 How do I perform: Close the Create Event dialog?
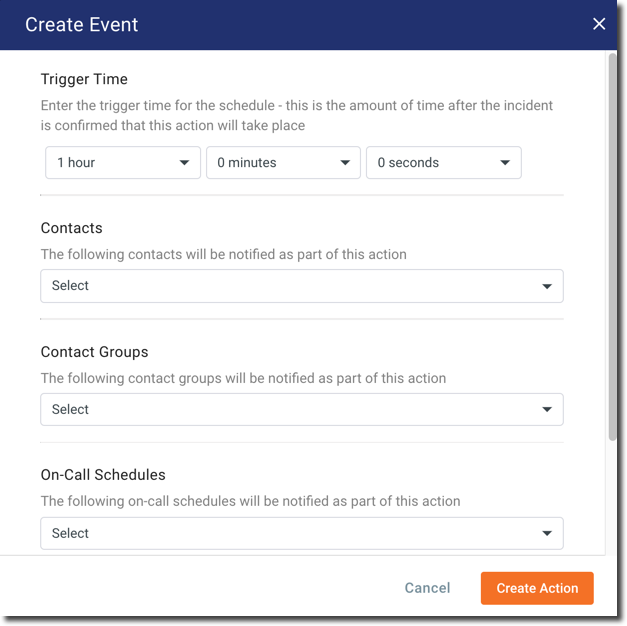click(599, 24)
